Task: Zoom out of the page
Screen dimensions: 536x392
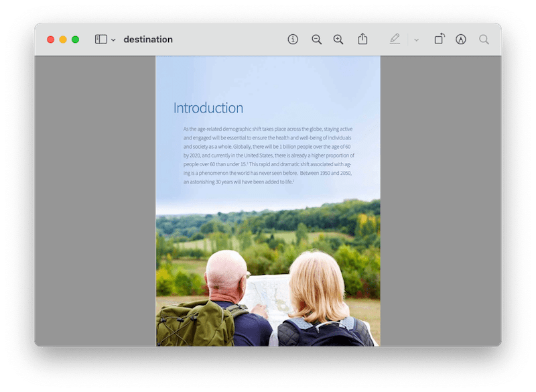Action: coord(316,40)
